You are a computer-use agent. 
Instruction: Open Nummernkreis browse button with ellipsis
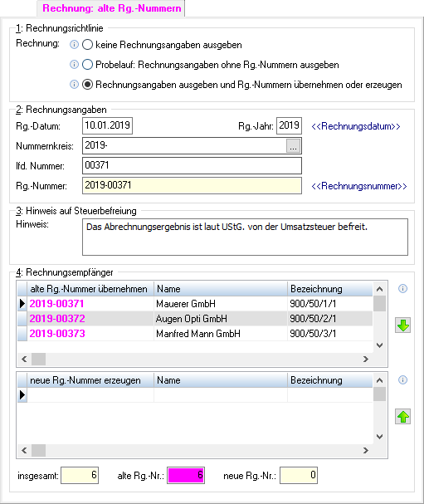[293, 146]
